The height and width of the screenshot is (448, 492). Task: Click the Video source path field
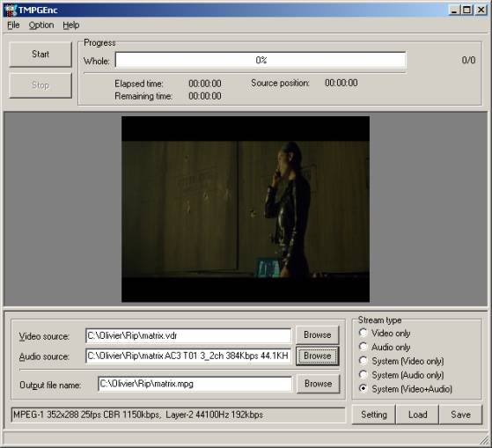coord(188,335)
